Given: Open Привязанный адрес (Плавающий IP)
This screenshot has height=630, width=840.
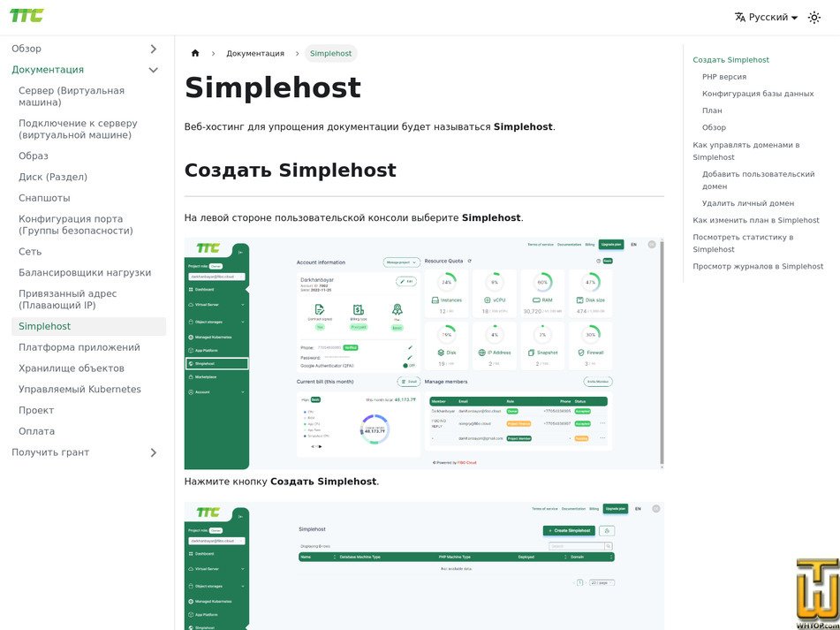Looking at the screenshot, I should (67, 300).
